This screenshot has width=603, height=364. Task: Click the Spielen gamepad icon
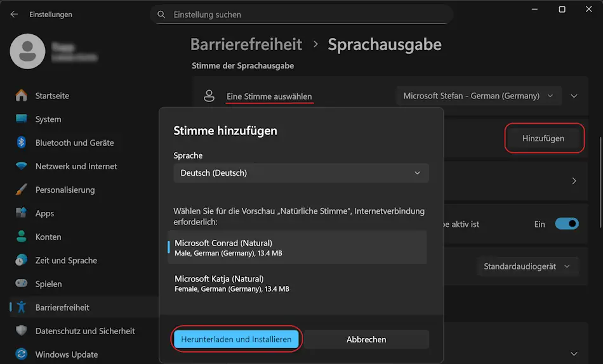22,283
